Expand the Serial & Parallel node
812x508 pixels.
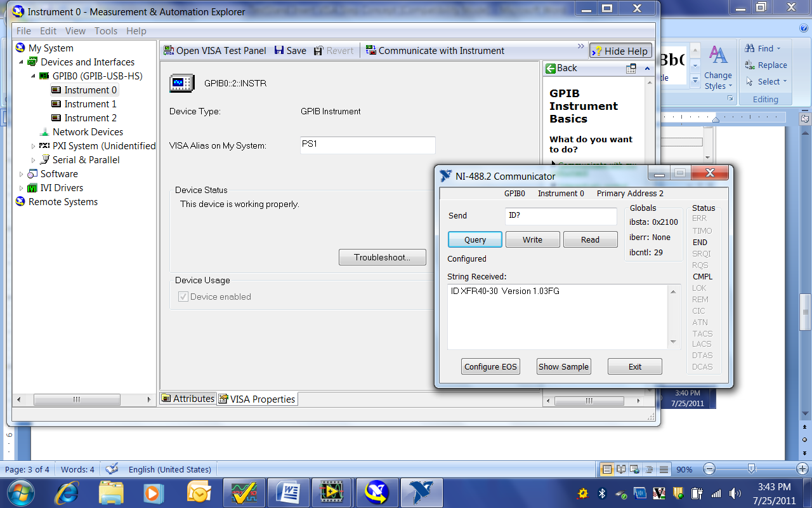tap(33, 160)
